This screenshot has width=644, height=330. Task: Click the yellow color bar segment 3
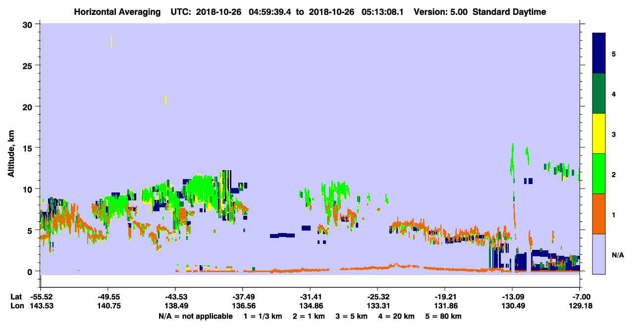click(x=599, y=134)
